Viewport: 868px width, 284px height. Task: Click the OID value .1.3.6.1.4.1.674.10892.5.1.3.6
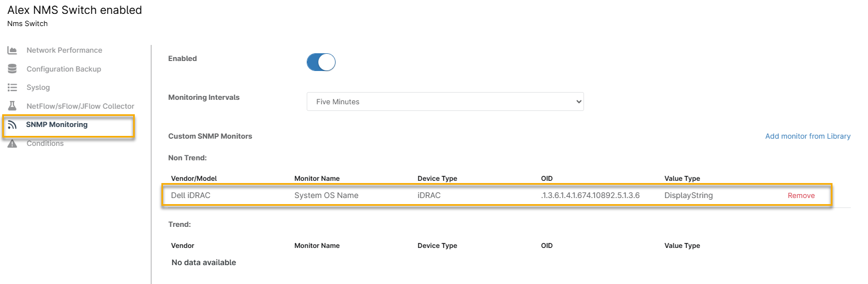590,196
